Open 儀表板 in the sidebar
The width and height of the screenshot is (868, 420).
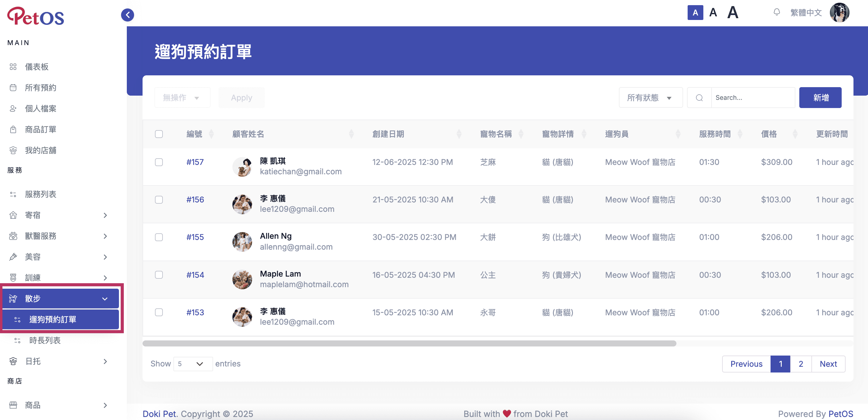[36, 67]
